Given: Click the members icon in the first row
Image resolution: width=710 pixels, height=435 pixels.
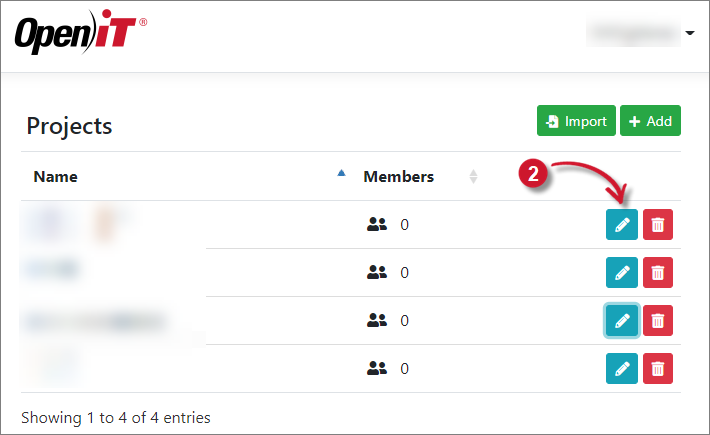Looking at the screenshot, I should tap(377, 225).
